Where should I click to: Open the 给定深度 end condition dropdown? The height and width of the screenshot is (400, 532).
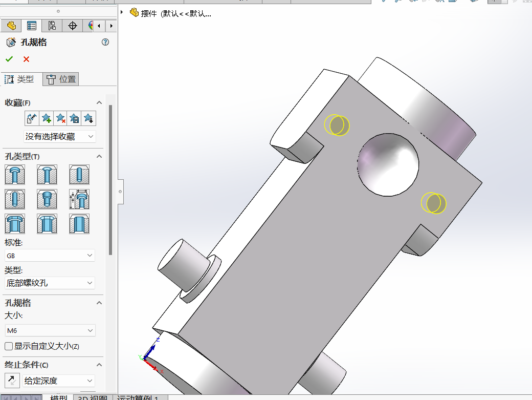[59, 381]
